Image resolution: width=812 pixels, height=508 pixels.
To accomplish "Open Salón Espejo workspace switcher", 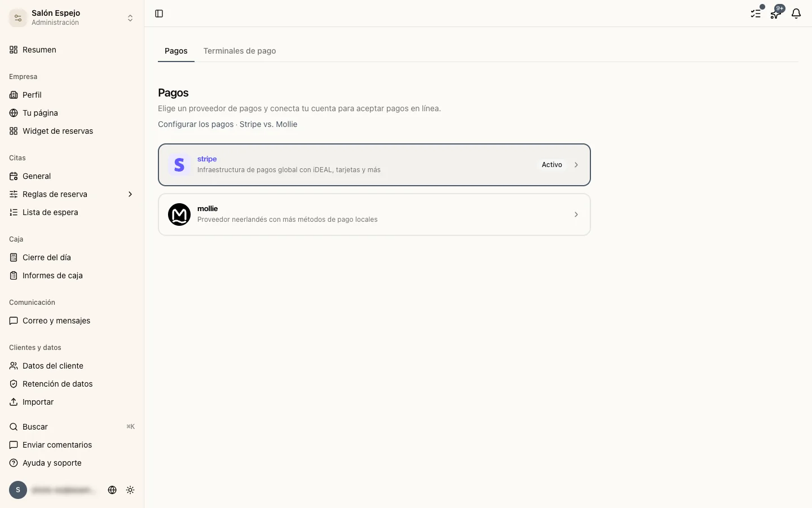I will pos(72,18).
